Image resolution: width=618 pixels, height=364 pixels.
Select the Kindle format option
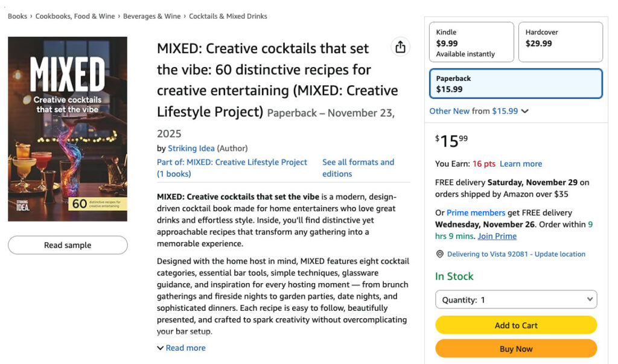[x=471, y=42]
